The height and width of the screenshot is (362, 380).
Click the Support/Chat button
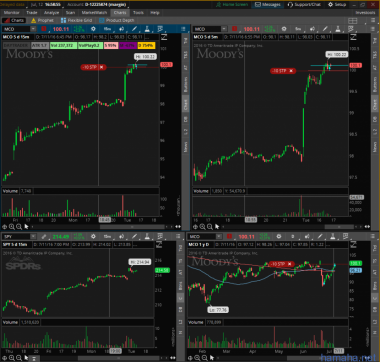304,5
